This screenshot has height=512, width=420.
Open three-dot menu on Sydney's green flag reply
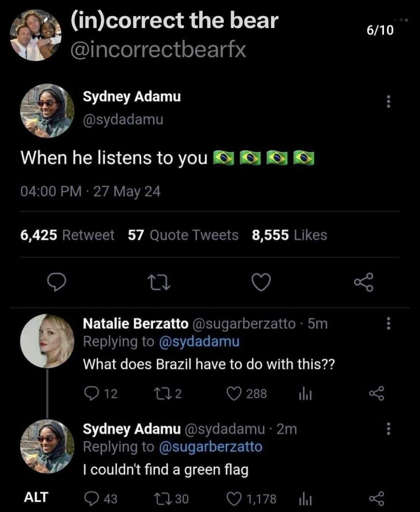pos(388,429)
